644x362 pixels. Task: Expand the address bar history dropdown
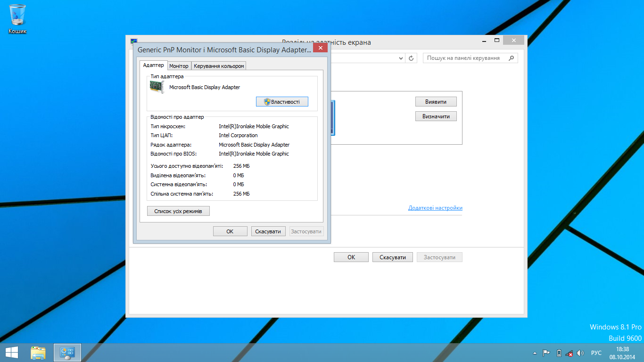tap(401, 58)
